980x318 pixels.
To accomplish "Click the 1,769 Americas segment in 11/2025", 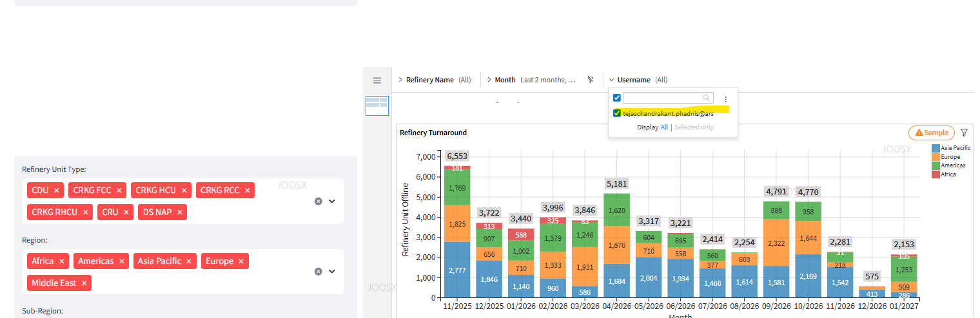I will pos(457,188).
